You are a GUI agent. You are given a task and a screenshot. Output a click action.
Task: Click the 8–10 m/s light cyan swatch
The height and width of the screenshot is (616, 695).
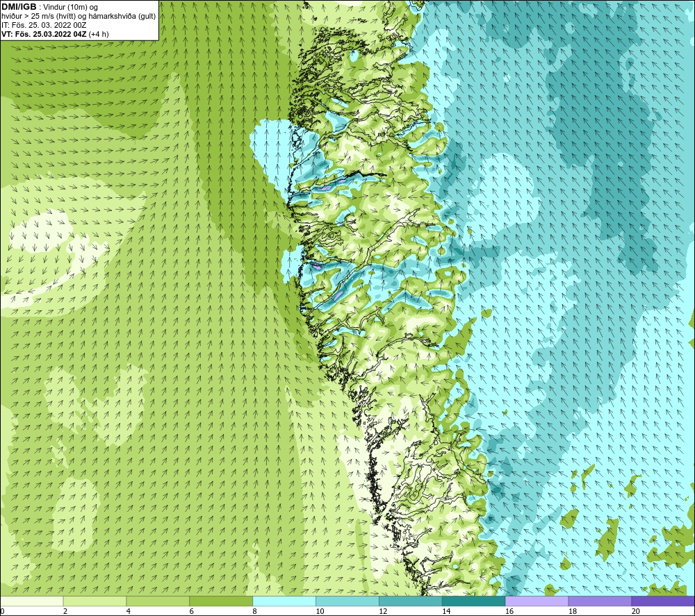[284, 601]
